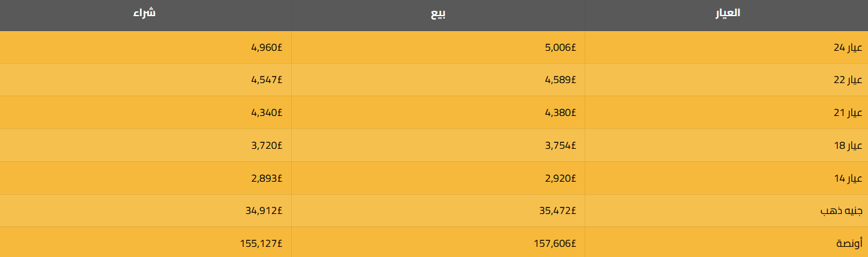
Task: Select the عيار 22 row label
Action: pos(848,80)
